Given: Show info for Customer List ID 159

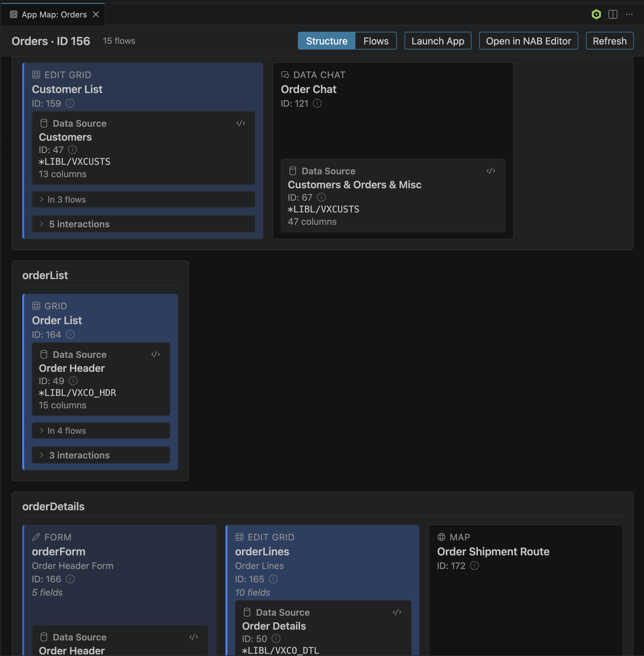Looking at the screenshot, I should [x=70, y=103].
